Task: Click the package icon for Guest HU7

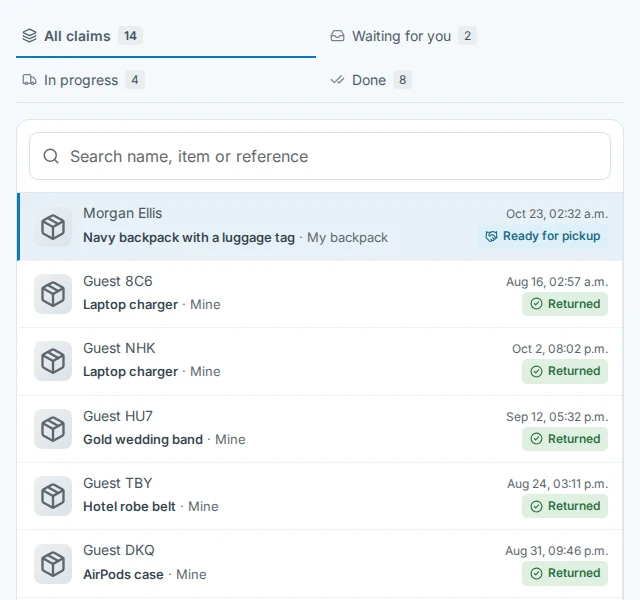Action: tap(53, 429)
